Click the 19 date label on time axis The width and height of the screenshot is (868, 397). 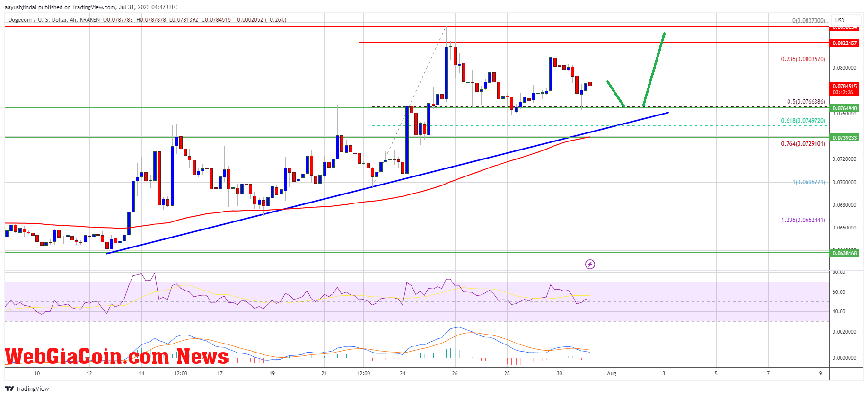(x=272, y=373)
